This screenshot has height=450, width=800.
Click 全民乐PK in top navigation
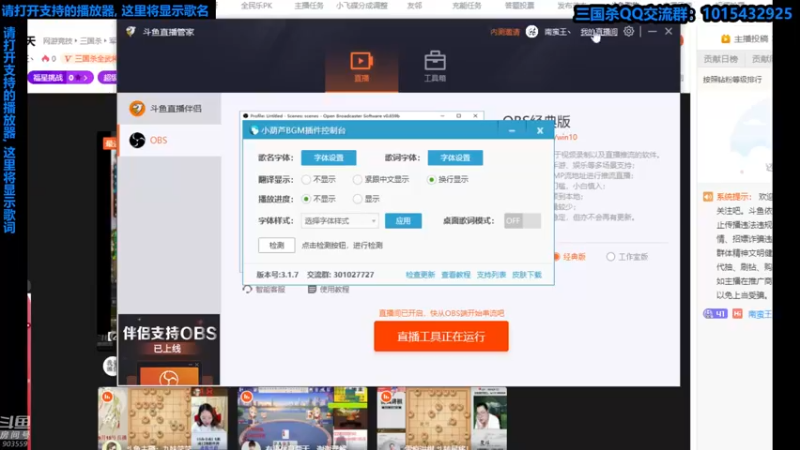(x=257, y=6)
